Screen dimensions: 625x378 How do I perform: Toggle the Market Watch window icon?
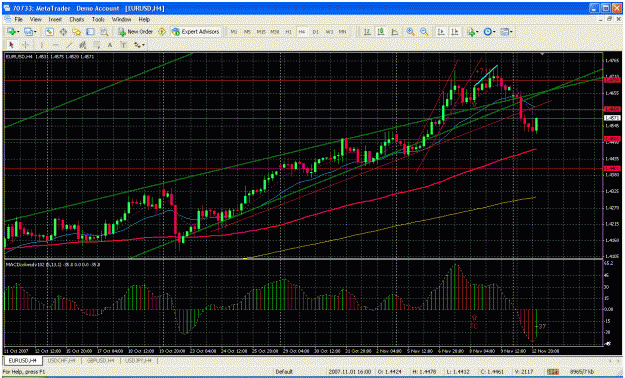[49, 32]
